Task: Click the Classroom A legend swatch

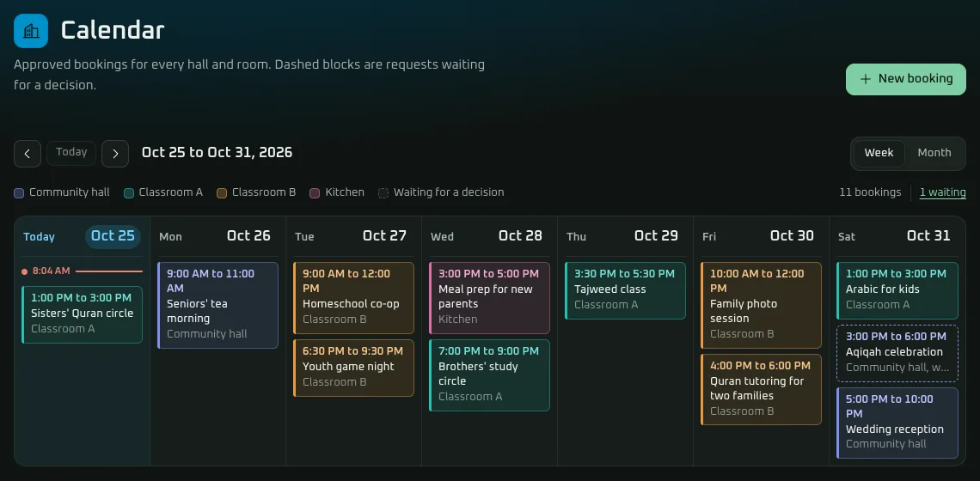Action: [129, 193]
